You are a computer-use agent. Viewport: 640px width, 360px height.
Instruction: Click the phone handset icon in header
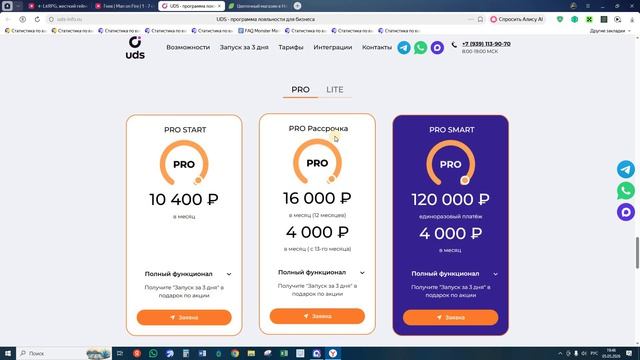tap(454, 45)
